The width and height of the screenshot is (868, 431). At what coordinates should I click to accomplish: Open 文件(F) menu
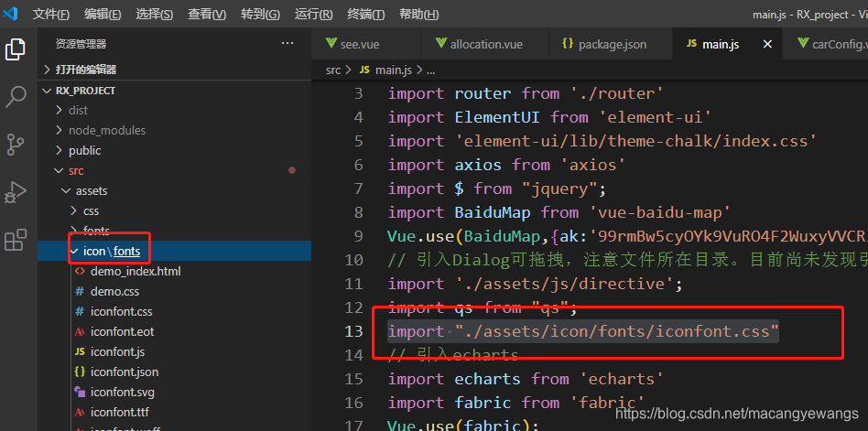pos(51,15)
